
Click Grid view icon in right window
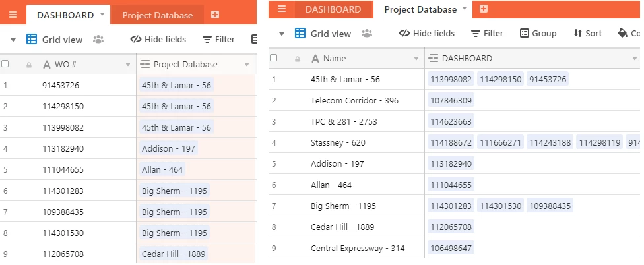point(300,33)
